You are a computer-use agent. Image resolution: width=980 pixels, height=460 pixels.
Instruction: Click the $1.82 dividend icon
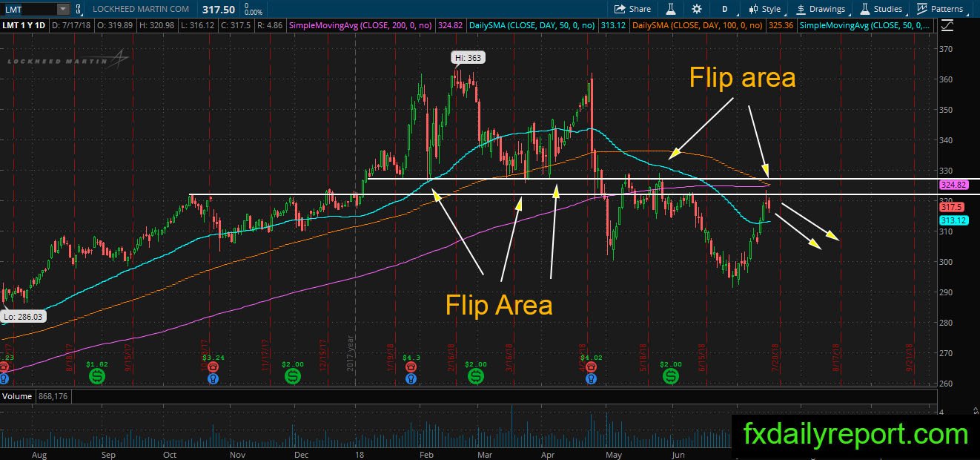(x=97, y=378)
